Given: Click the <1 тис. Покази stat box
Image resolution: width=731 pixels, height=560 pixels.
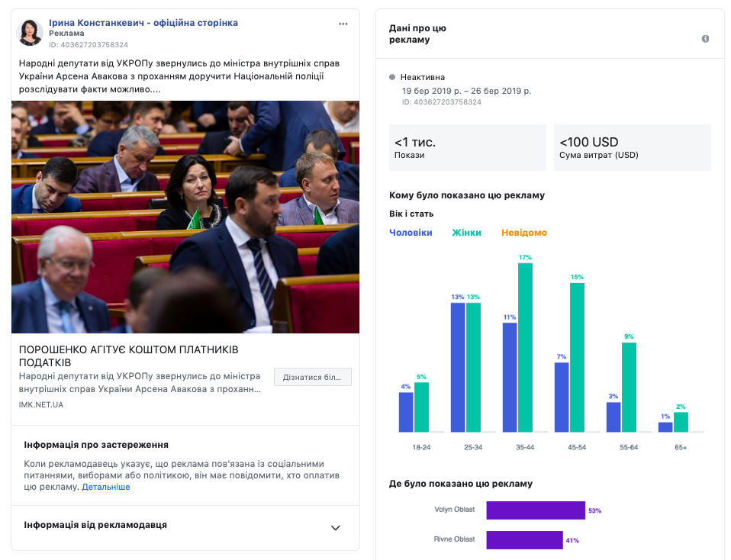Looking at the screenshot, I should coord(467,148).
